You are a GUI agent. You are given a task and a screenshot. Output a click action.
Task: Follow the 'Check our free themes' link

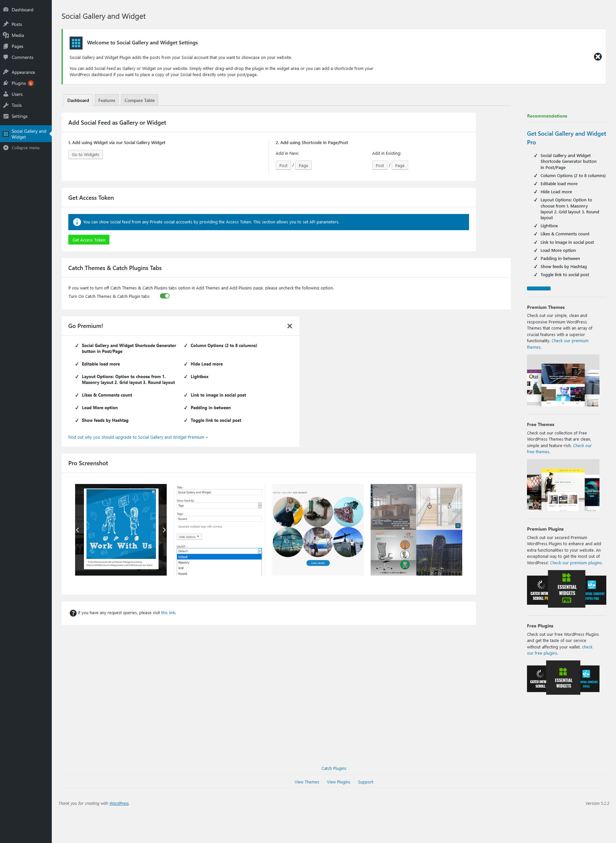582,445
